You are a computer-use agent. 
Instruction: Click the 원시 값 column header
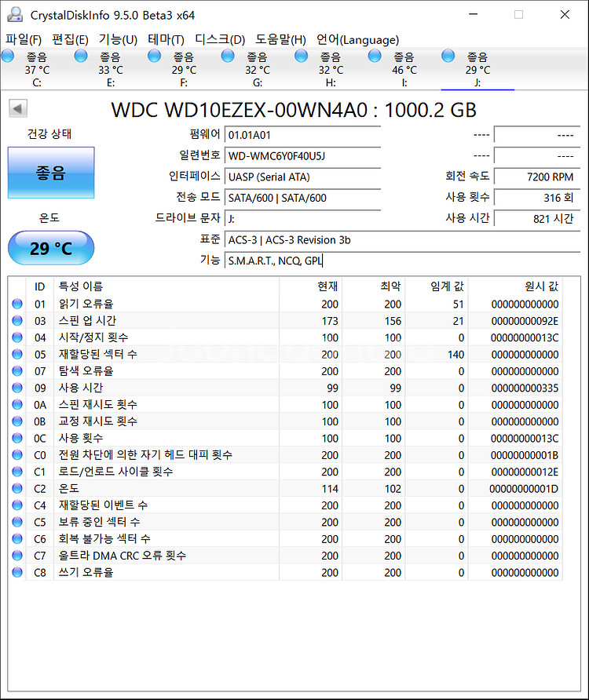pyautogui.click(x=515, y=286)
